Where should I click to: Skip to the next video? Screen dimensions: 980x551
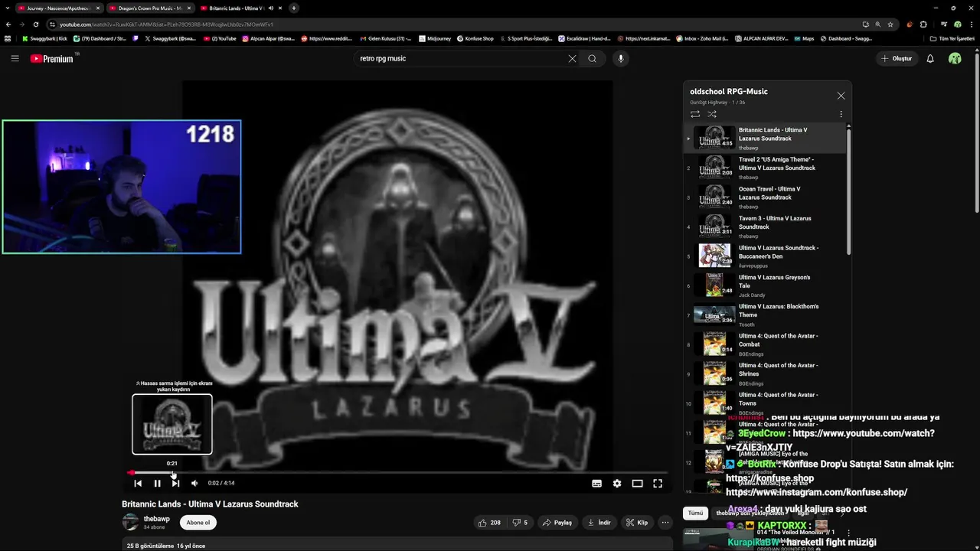pos(175,483)
